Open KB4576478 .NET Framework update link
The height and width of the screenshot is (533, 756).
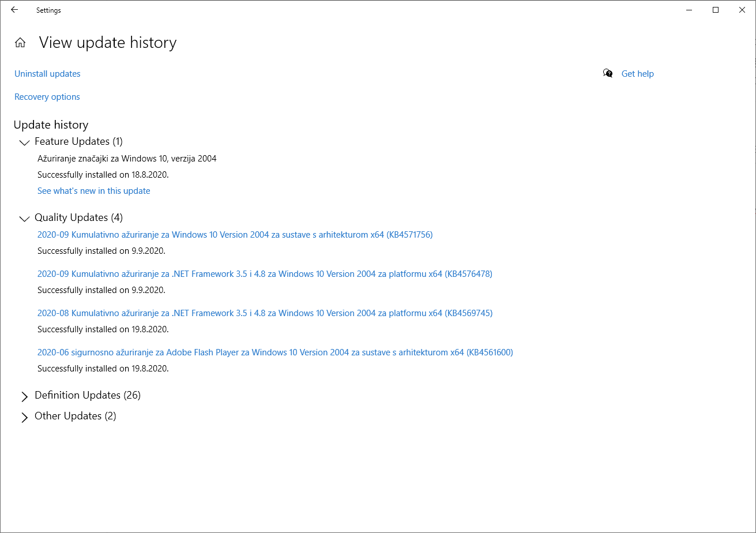pos(265,274)
